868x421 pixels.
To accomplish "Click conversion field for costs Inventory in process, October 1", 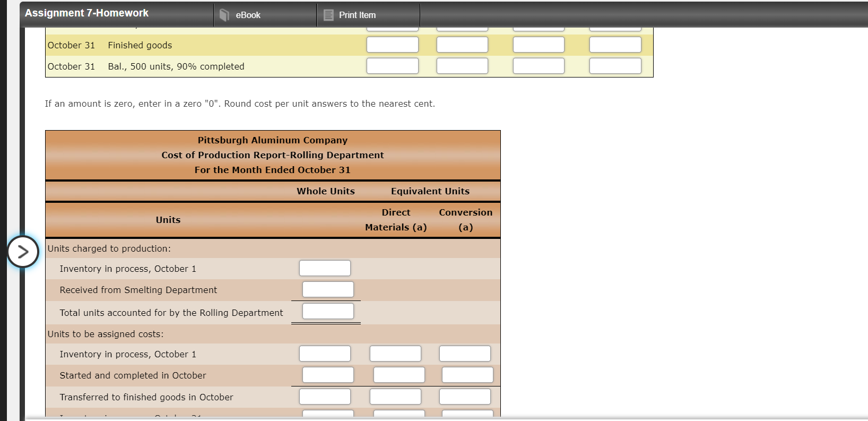I will tap(465, 354).
